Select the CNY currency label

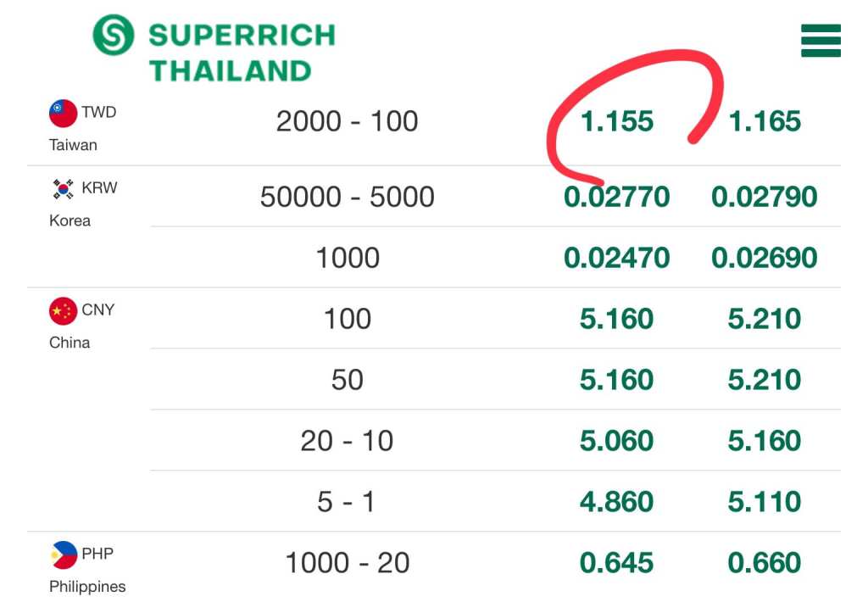[98, 309]
